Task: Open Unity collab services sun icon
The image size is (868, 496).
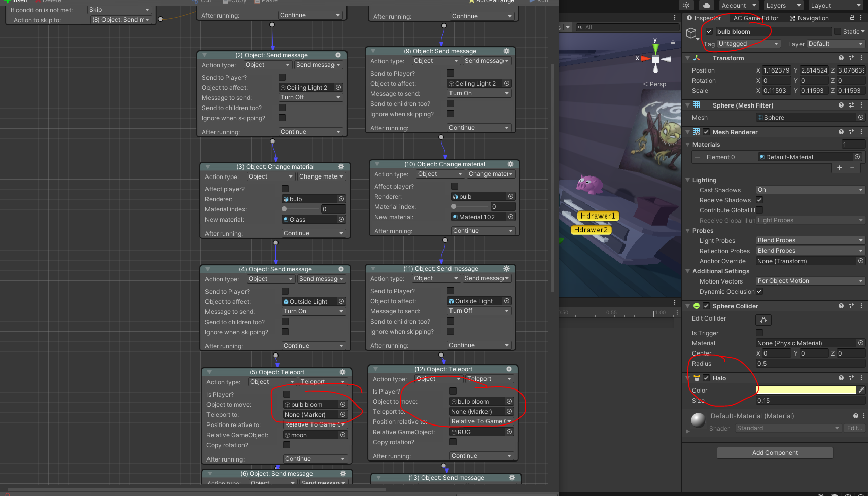Action: pyautogui.click(x=686, y=5)
